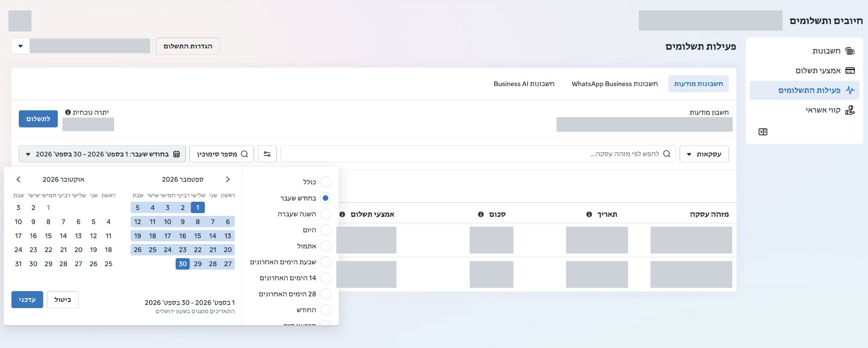Open the date range dropdown
This screenshot has height=348, width=868.
102,154
